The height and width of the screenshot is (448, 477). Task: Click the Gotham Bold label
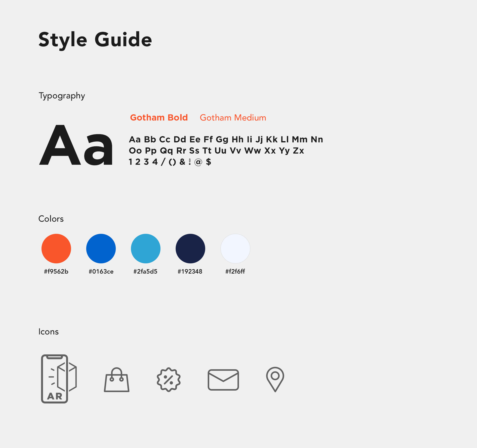tap(159, 118)
